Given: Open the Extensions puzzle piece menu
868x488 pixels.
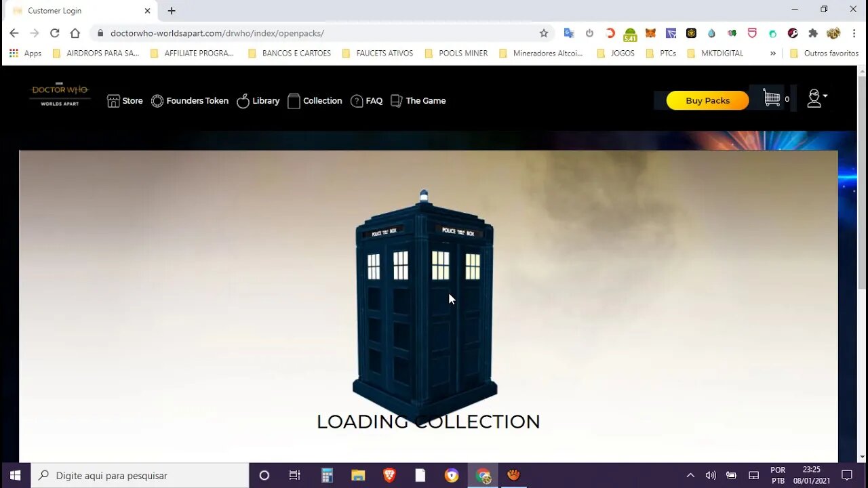Looking at the screenshot, I should 813,33.
